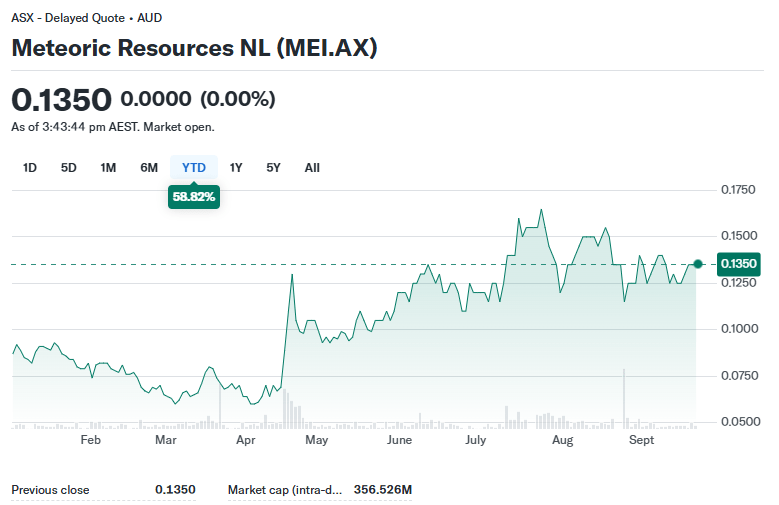The height and width of the screenshot is (505, 779).
Task: Click the green 0.1350 price tag on axis
Action: 739,264
